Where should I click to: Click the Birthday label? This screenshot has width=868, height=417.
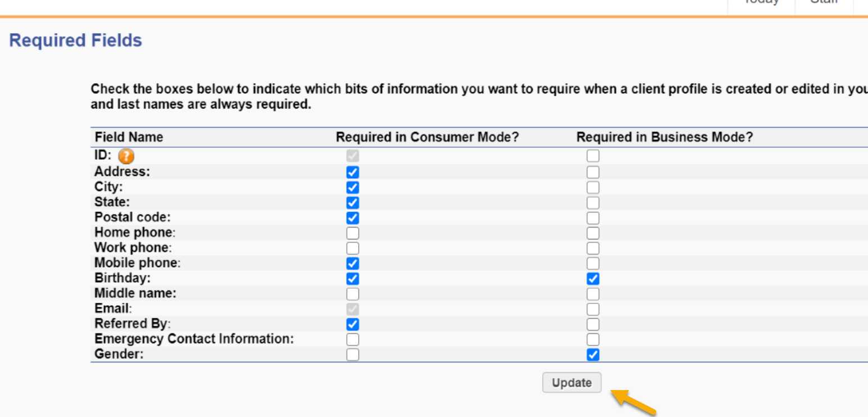coord(122,278)
